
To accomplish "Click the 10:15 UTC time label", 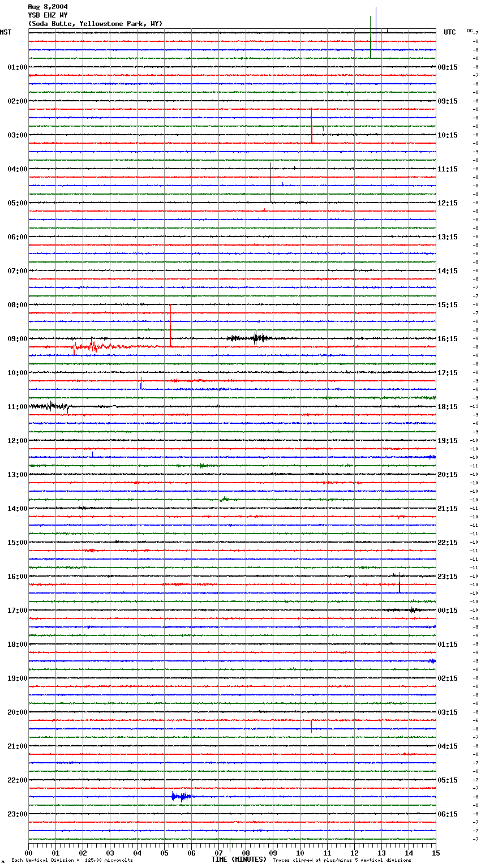I will (x=448, y=135).
